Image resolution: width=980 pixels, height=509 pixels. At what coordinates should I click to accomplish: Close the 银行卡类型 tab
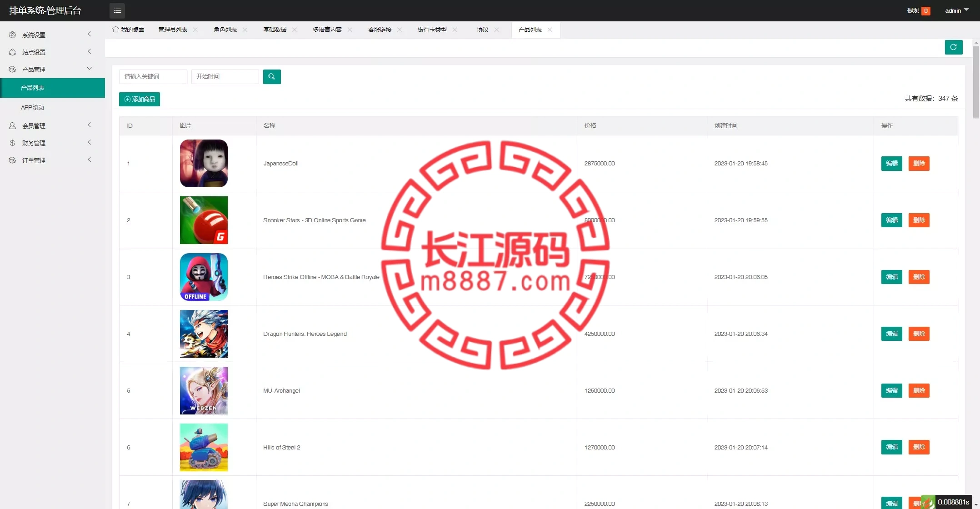point(455,30)
